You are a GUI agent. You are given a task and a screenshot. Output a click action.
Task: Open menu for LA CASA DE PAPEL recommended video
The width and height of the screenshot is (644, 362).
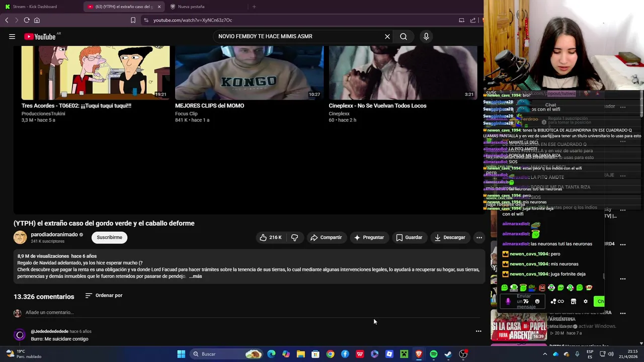pos(623,313)
